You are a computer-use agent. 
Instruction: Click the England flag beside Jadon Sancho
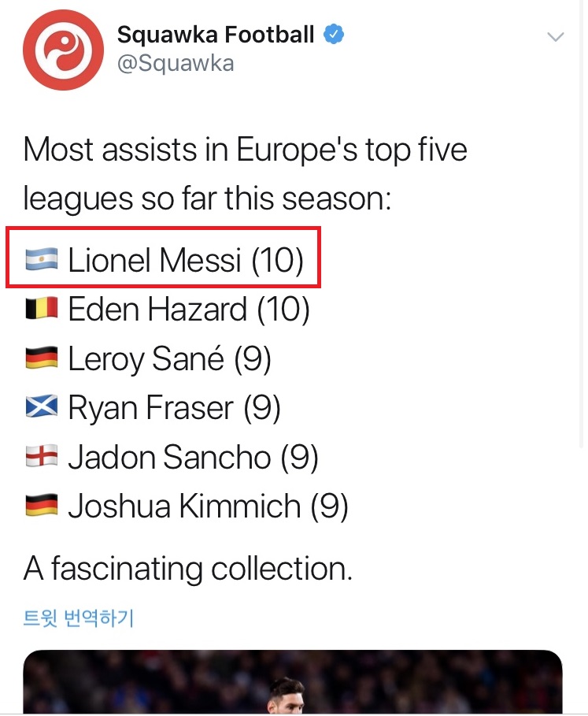click(x=42, y=457)
